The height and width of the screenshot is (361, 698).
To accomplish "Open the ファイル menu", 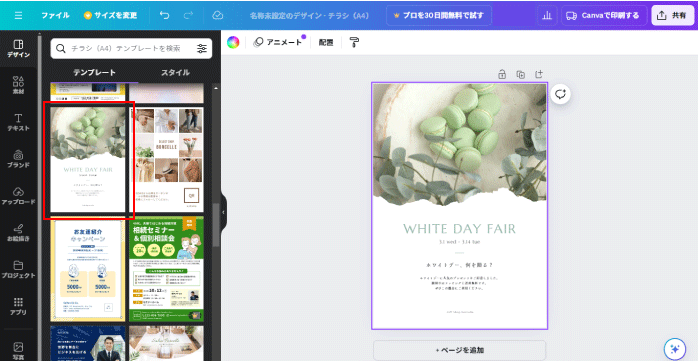I will (55, 16).
